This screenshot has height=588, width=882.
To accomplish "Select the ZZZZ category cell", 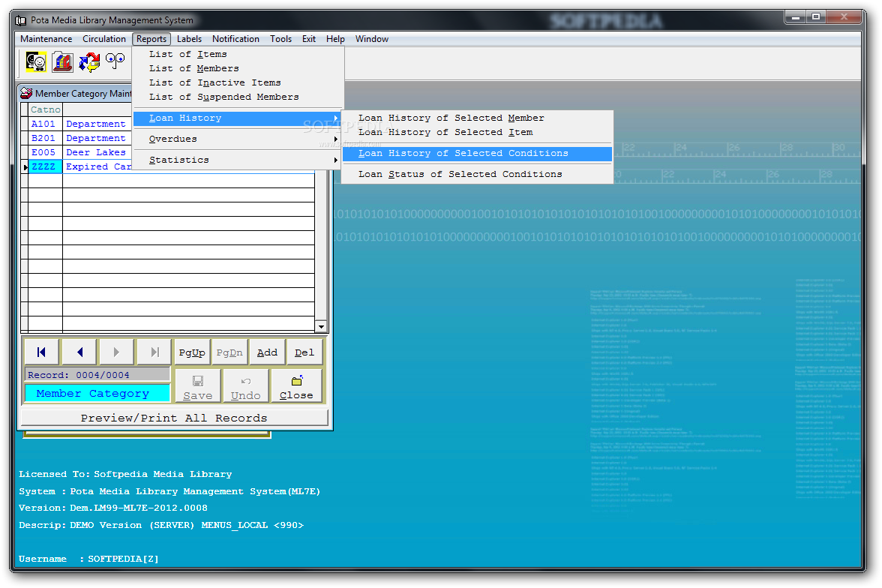I will (x=45, y=166).
